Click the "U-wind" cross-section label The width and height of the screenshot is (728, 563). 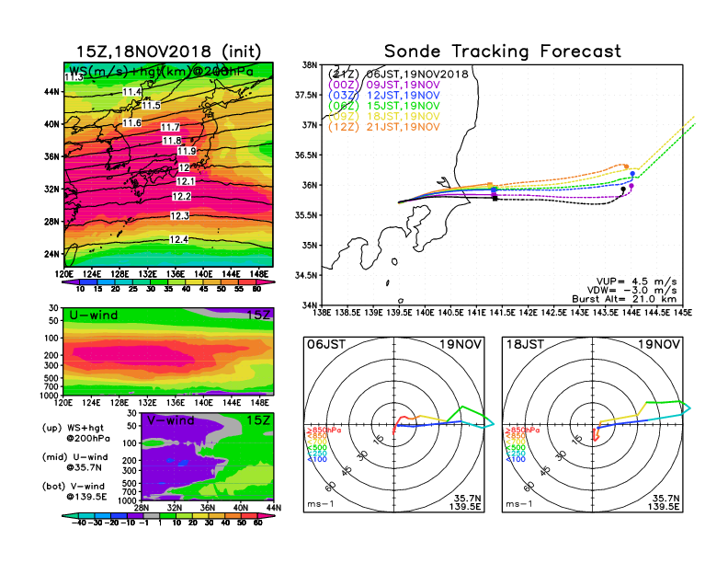click(x=94, y=316)
